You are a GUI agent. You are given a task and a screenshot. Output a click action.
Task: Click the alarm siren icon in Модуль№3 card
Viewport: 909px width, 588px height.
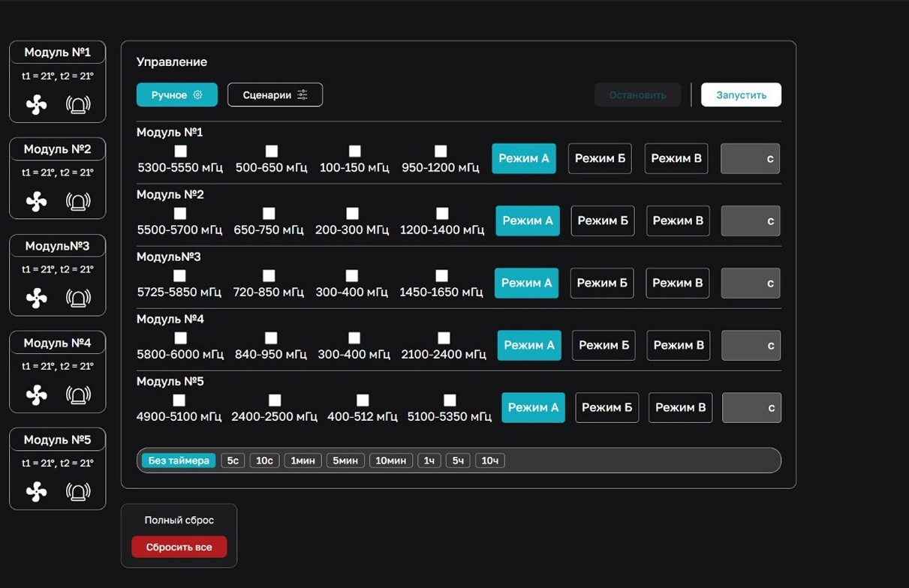78,298
